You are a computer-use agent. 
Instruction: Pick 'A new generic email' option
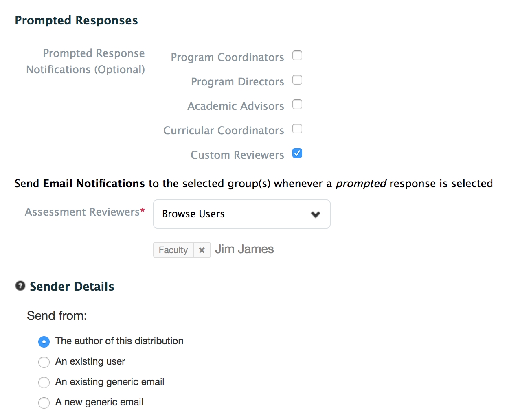point(44,402)
